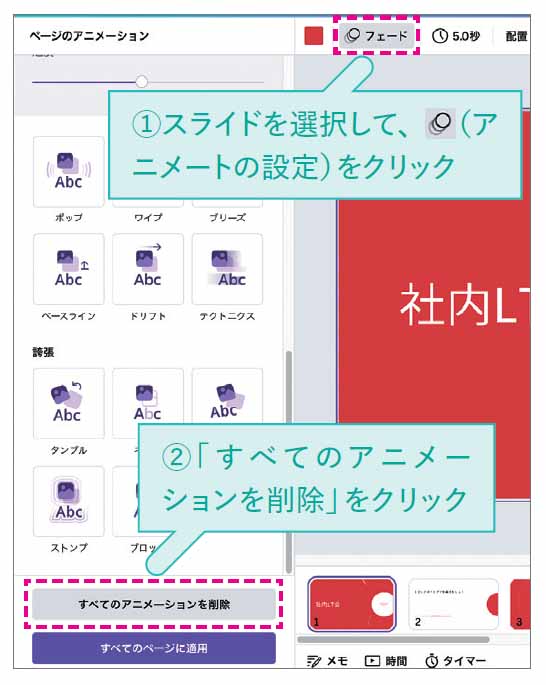The height and width of the screenshot is (685, 546).
Task: Click すべてのページに適用 button
Action: point(154,648)
